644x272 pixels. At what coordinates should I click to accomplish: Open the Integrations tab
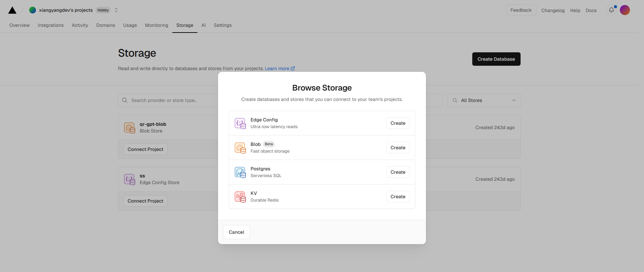[x=51, y=25]
